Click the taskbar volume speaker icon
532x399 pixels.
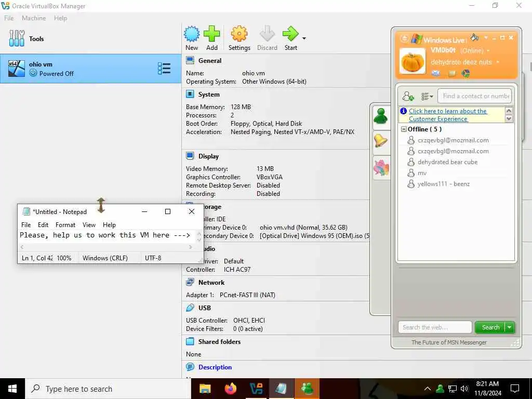(x=464, y=389)
